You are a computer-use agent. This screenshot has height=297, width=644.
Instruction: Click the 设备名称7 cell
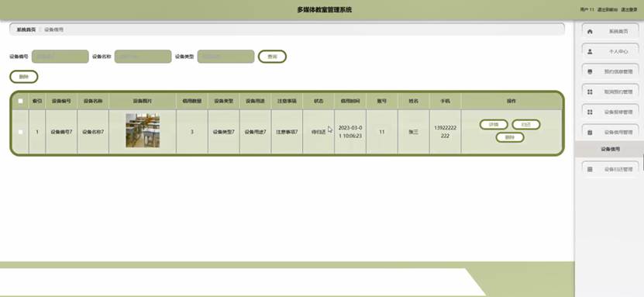(x=93, y=132)
